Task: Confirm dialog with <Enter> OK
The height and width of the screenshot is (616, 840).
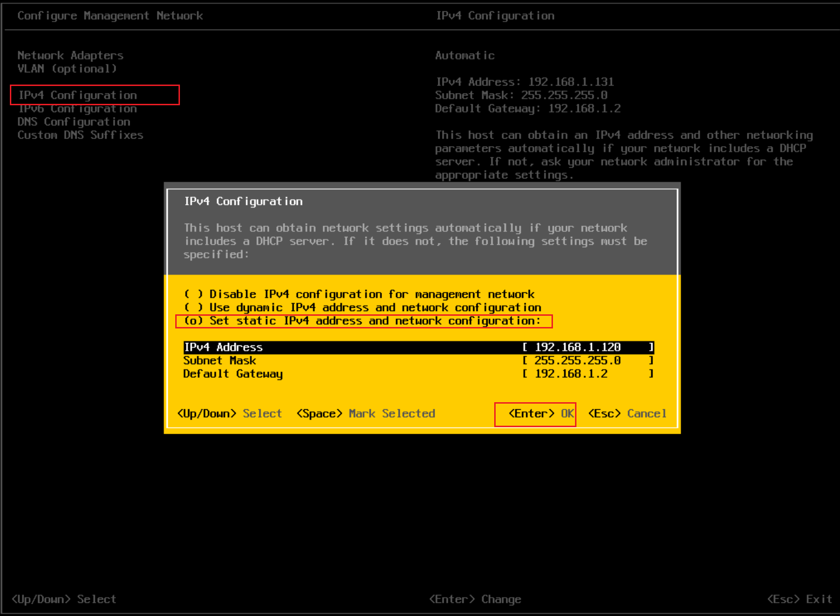Action: [541, 413]
